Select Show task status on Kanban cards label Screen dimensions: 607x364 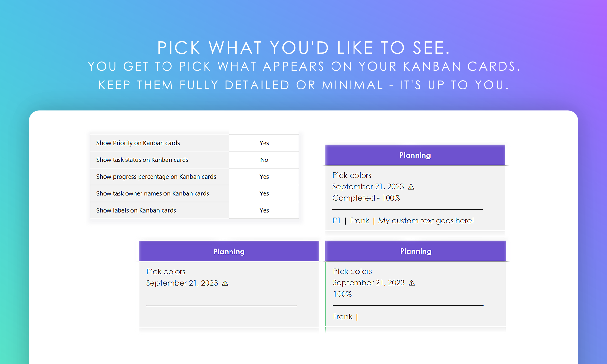coord(142,160)
